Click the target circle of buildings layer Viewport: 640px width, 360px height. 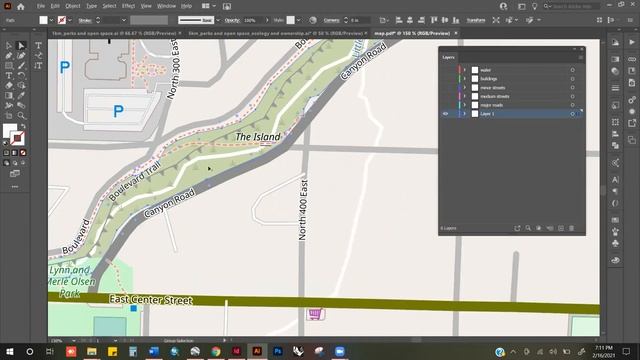click(572, 79)
